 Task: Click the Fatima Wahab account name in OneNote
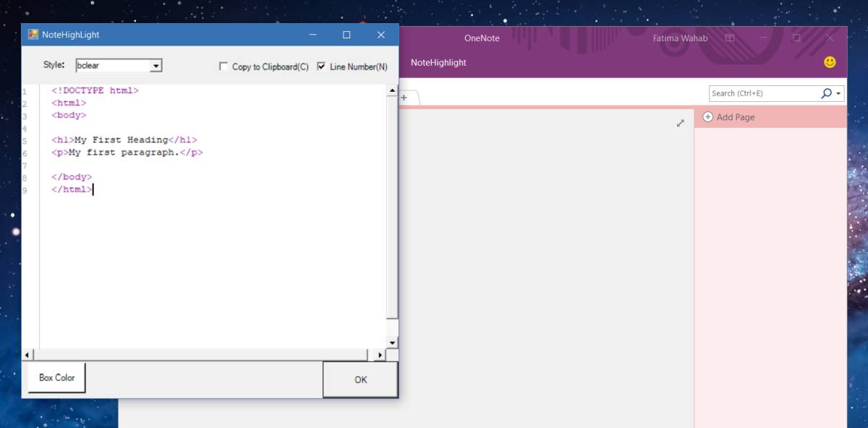pyautogui.click(x=680, y=38)
